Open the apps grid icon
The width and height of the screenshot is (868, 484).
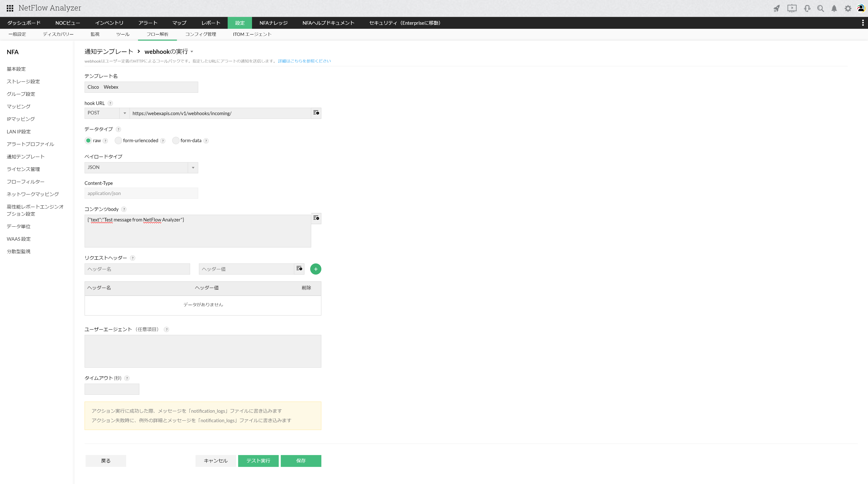[10, 8]
